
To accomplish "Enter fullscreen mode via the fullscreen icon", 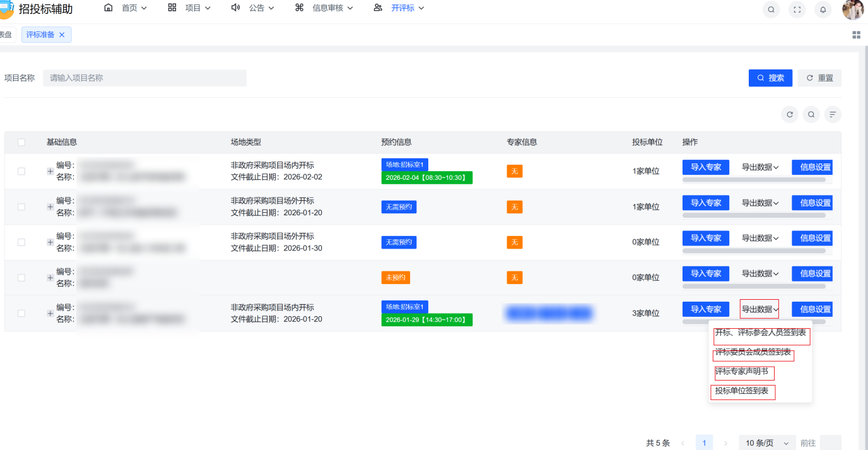I will (x=797, y=9).
